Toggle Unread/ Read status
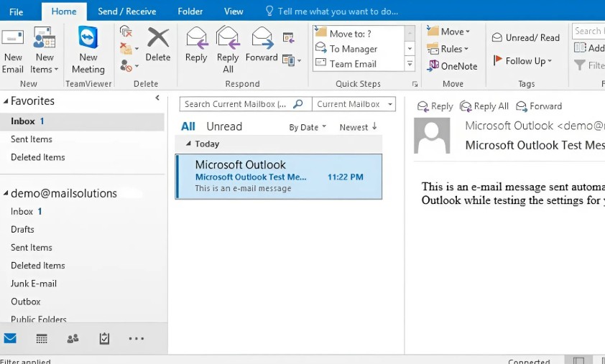The height and width of the screenshot is (364, 605). pos(526,37)
